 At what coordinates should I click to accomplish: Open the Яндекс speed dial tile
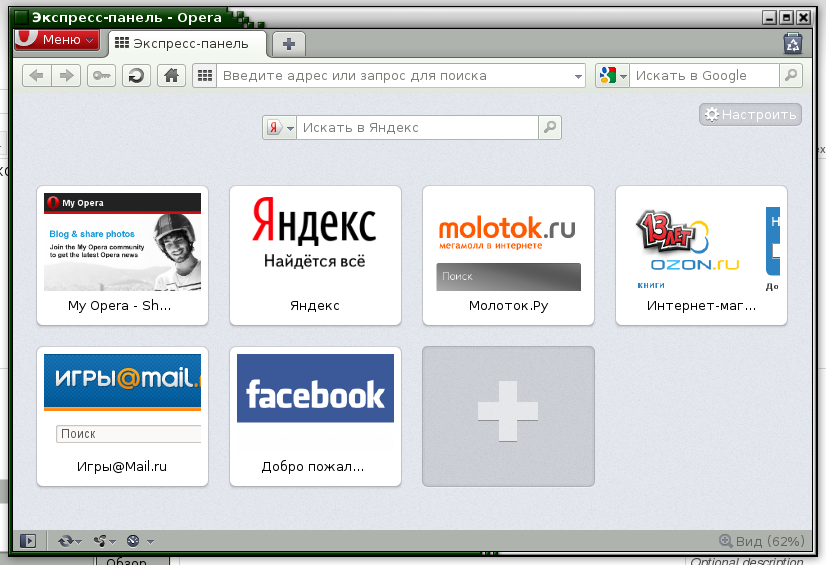pos(315,255)
